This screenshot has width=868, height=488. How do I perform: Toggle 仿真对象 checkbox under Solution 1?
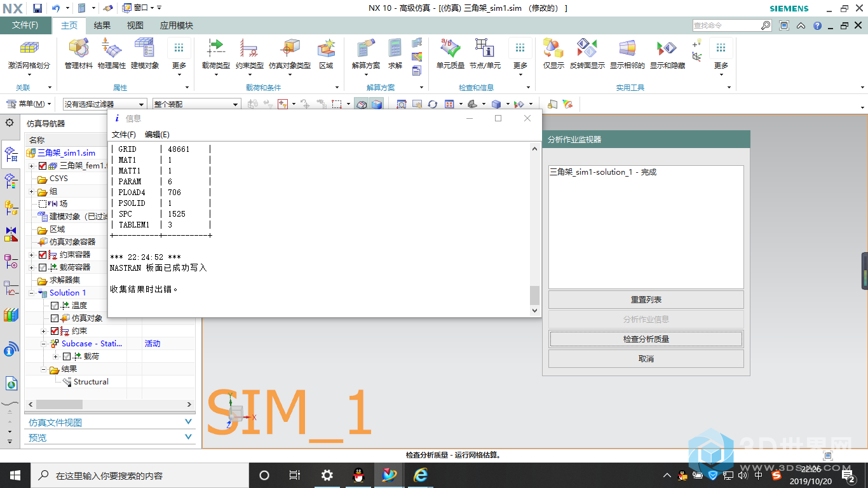(55, 318)
